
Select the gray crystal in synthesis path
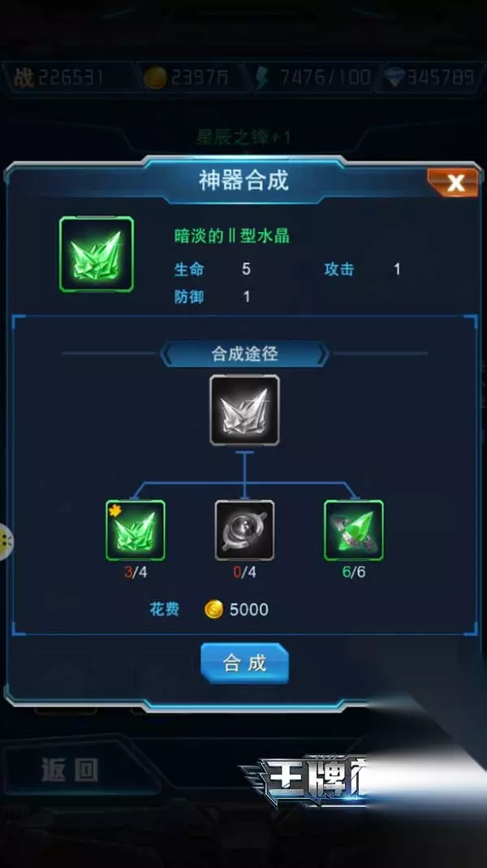pos(244,410)
